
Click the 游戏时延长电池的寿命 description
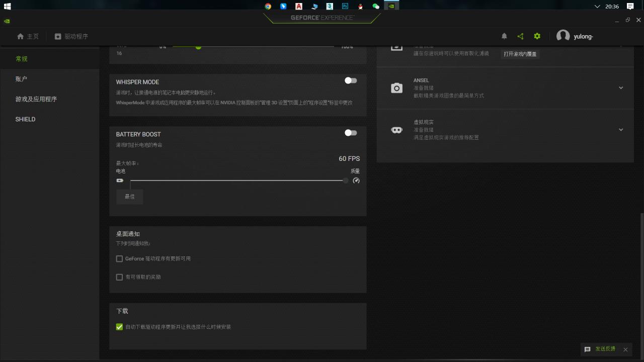pos(139,145)
